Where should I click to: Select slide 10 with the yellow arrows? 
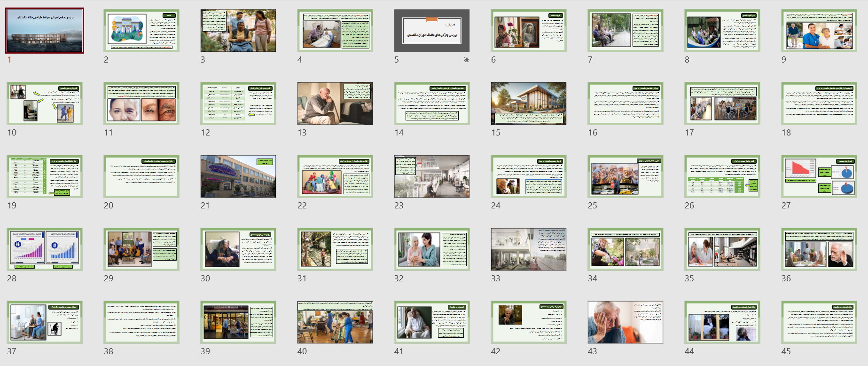45,103
